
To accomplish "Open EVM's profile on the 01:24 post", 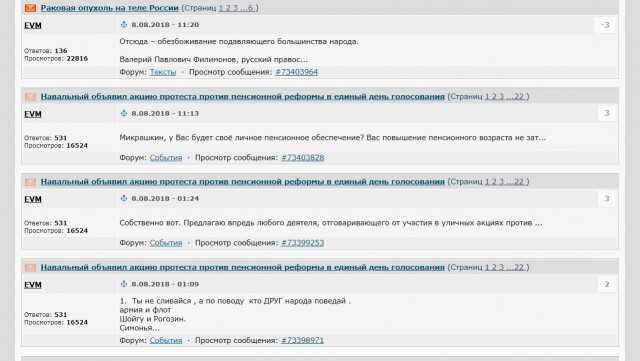I will pyautogui.click(x=33, y=199).
